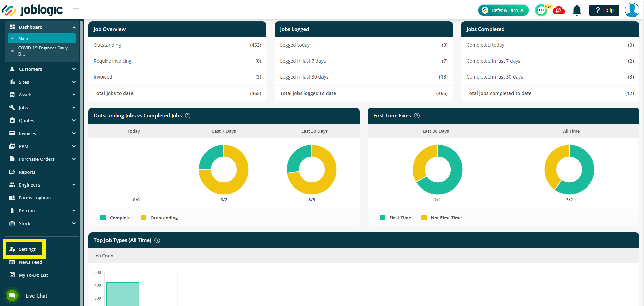Select Main under Dashboard
This screenshot has width=644, height=306.
pyautogui.click(x=42, y=38)
